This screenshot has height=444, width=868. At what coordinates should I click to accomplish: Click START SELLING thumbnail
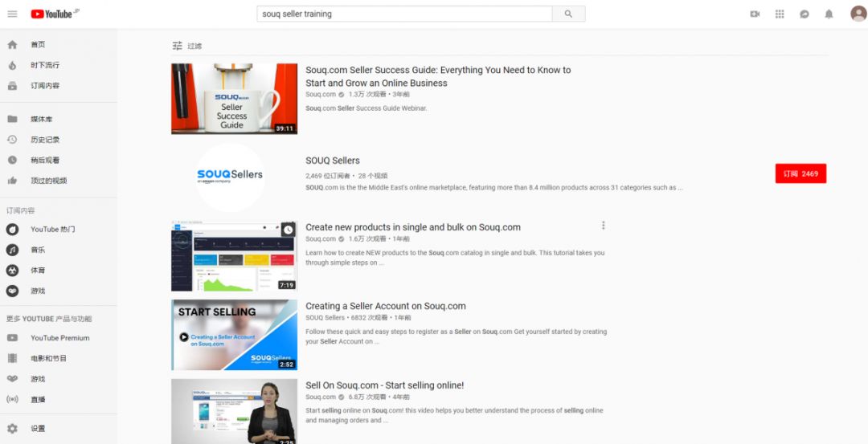coord(234,335)
